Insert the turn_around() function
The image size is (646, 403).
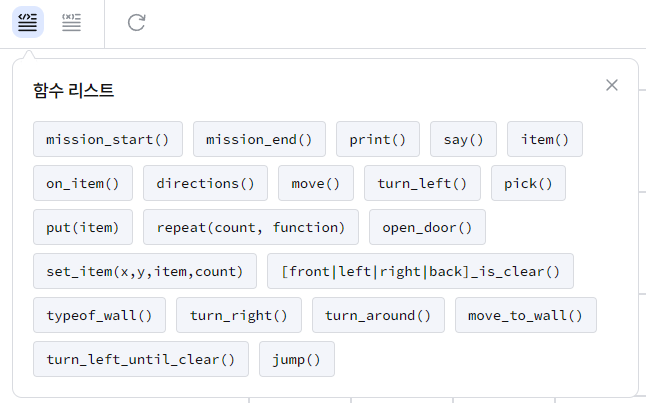pos(378,315)
